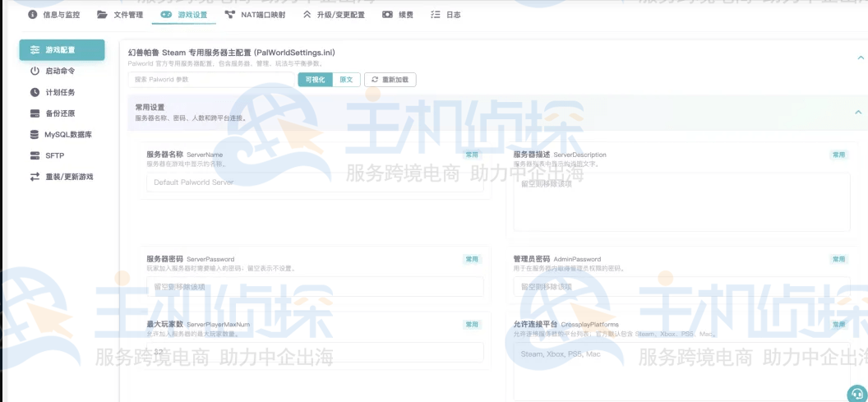Image resolution: width=868 pixels, height=402 pixels.
Task: Click the 常用 tag on 服务器描述
Action: point(838,155)
